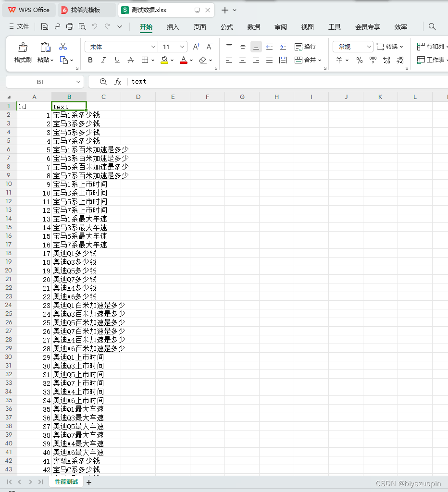Click the Paste clipboard icon

pos(45,48)
